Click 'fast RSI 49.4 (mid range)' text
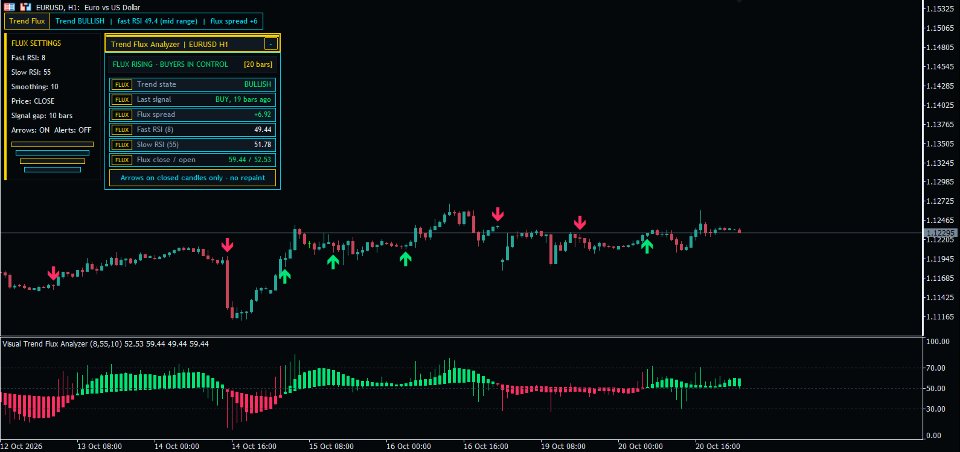The width and height of the screenshot is (960, 452). (157, 21)
